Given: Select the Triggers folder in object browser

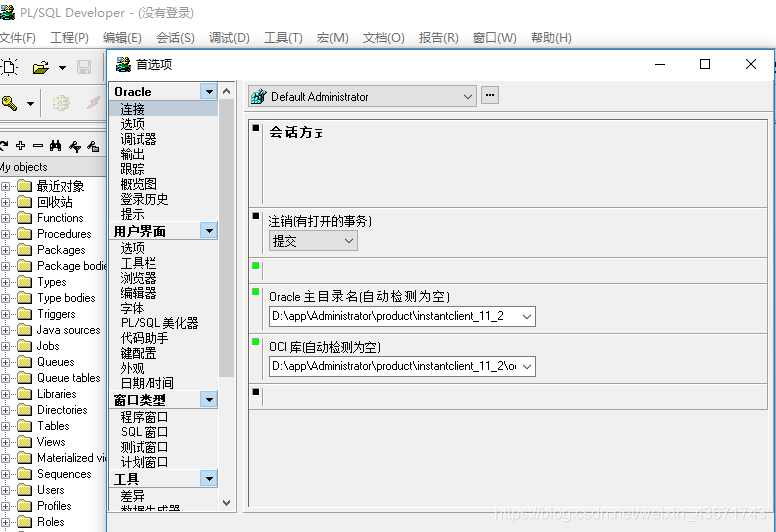Looking at the screenshot, I should [56, 314].
